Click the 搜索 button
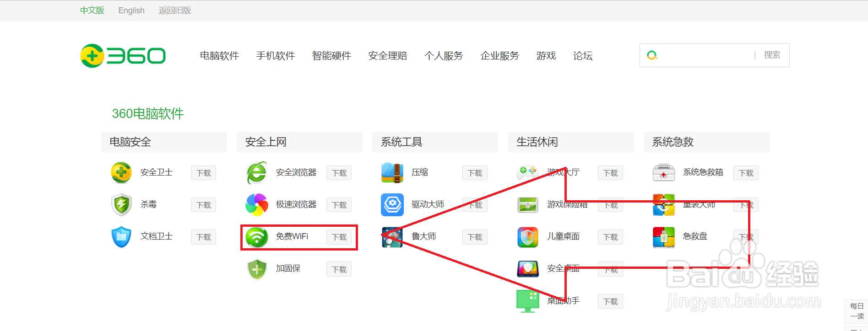 pyautogui.click(x=772, y=55)
